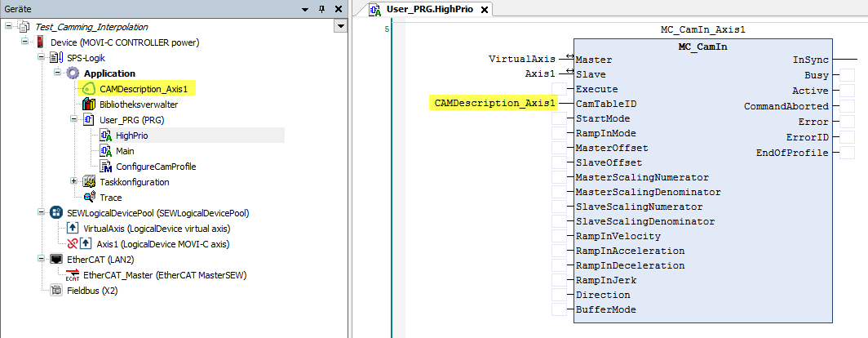
Task: Collapse the SPS-Logik tree node
Action: pos(41,58)
